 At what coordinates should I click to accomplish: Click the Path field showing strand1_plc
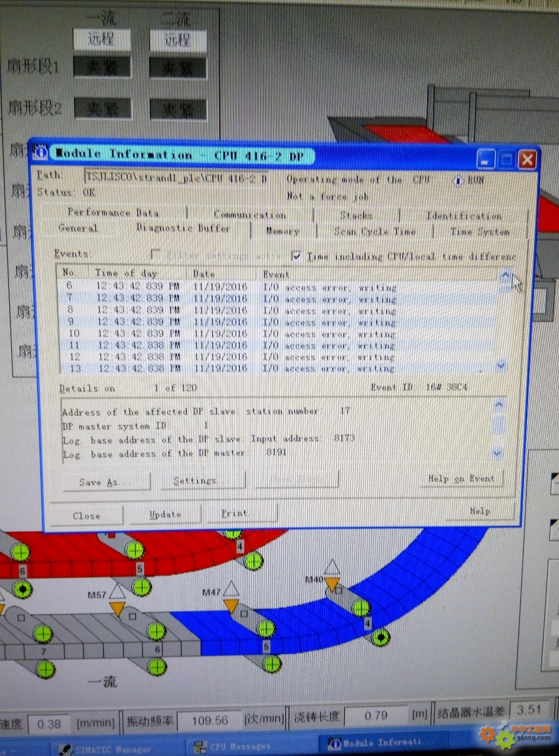click(176, 177)
